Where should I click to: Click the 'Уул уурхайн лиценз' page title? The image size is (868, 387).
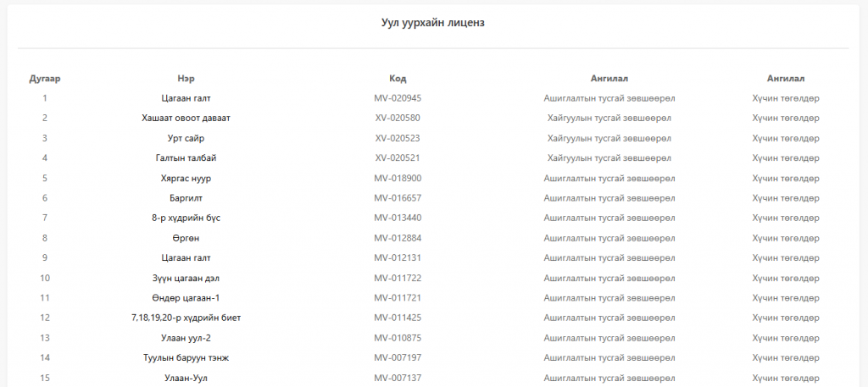point(433,22)
